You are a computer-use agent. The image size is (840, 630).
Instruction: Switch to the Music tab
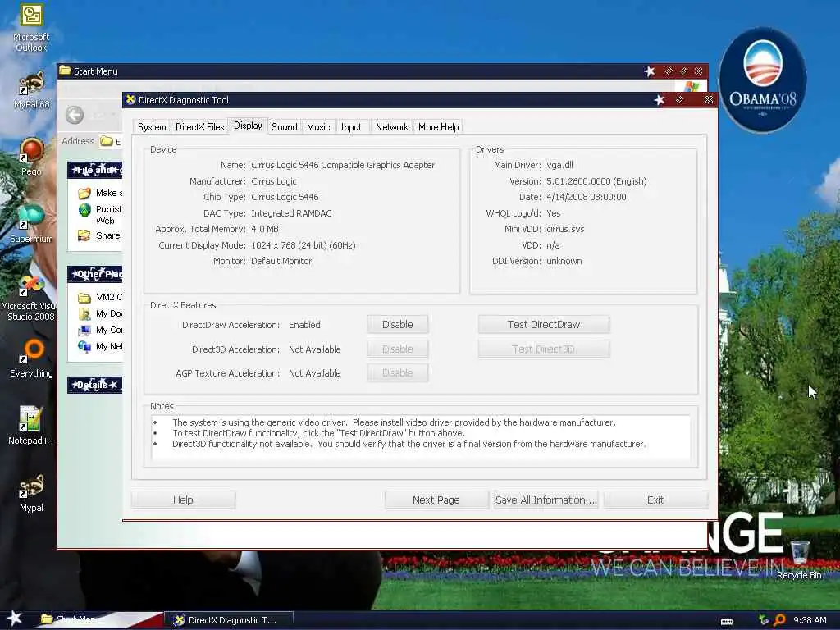pos(318,127)
